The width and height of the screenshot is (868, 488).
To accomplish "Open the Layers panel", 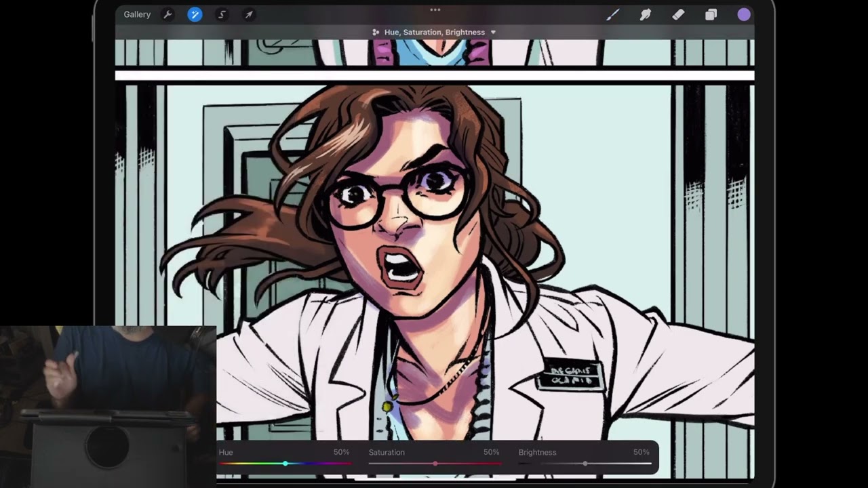I will pyautogui.click(x=711, y=14).
